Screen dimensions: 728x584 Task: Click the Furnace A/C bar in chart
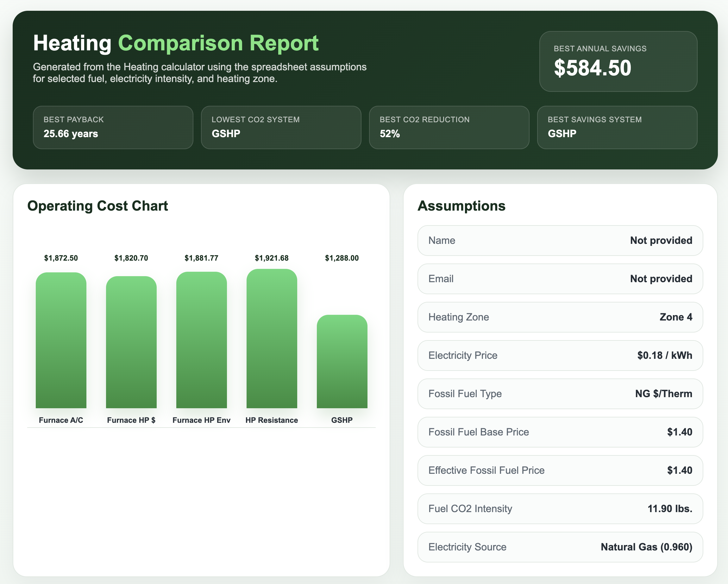(x=61, y=340)
